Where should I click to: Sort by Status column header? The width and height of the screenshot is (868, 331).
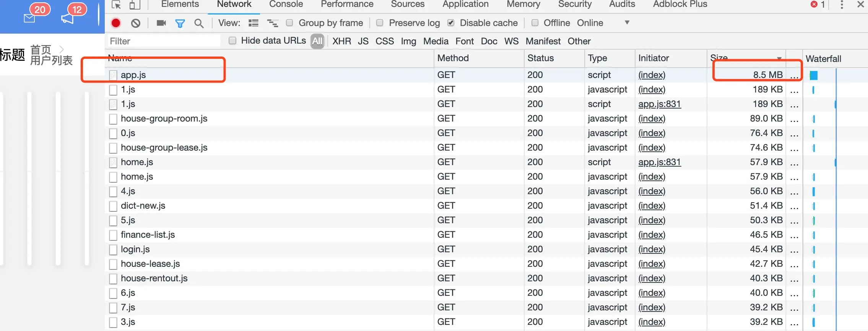554,58
